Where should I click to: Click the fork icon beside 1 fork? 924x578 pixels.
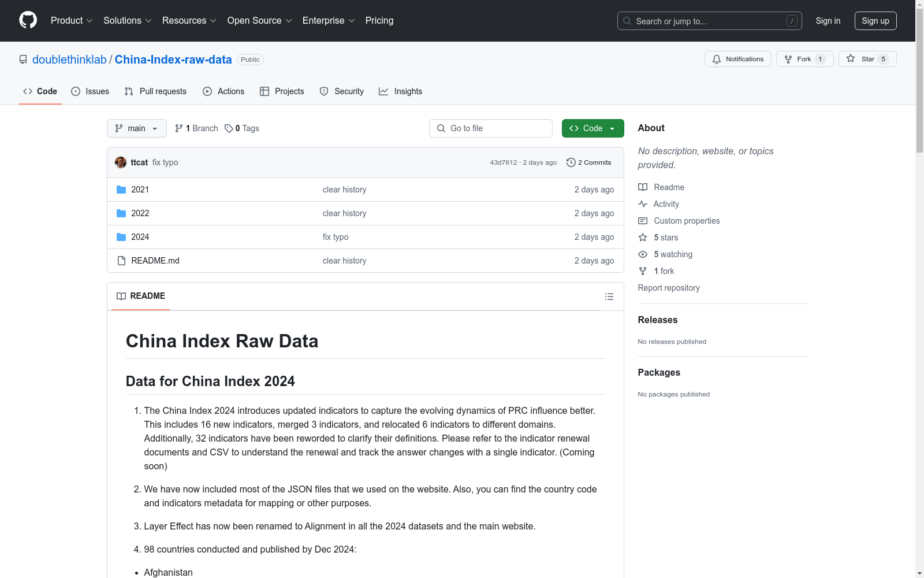[x=643, y=271]
